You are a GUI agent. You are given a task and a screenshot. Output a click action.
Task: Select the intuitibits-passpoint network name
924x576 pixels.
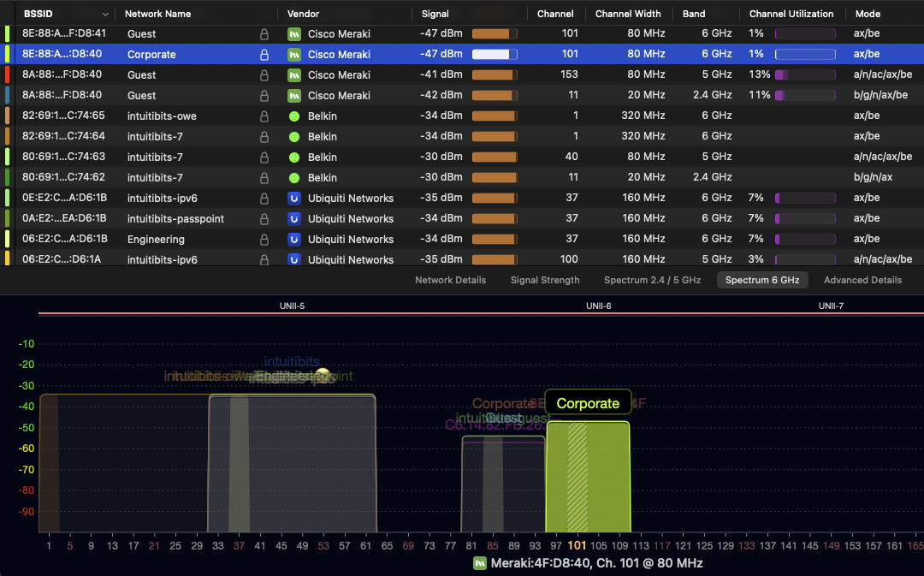(175, 219)
